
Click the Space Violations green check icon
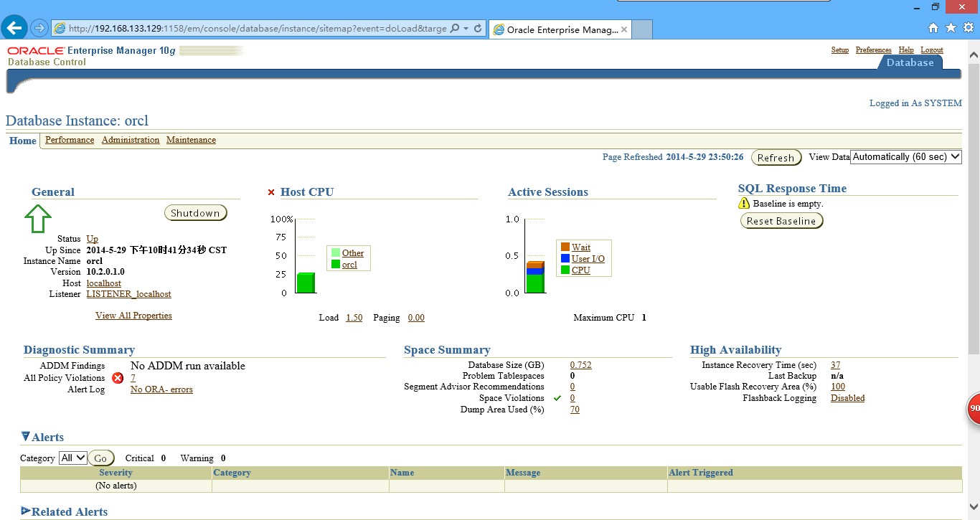(557, 398)
